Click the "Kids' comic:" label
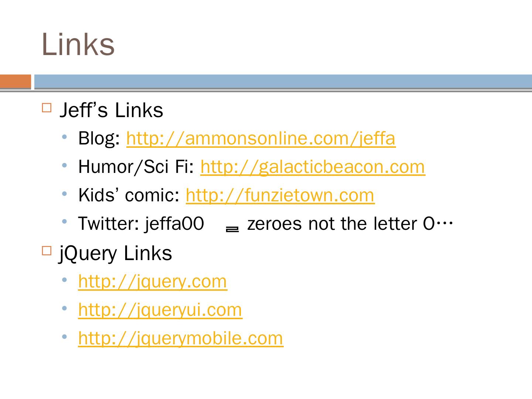532x399 pixels. click(x=129, y=195)
